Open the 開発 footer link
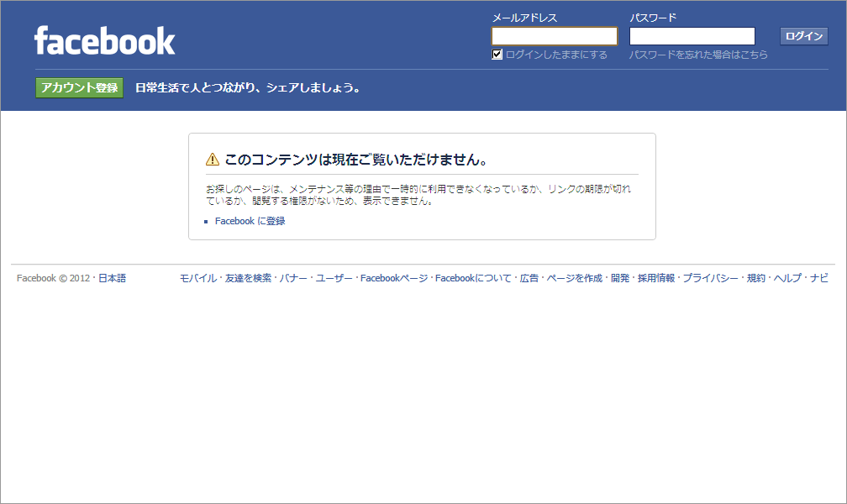847x504 pixels. tap(620, 278)
